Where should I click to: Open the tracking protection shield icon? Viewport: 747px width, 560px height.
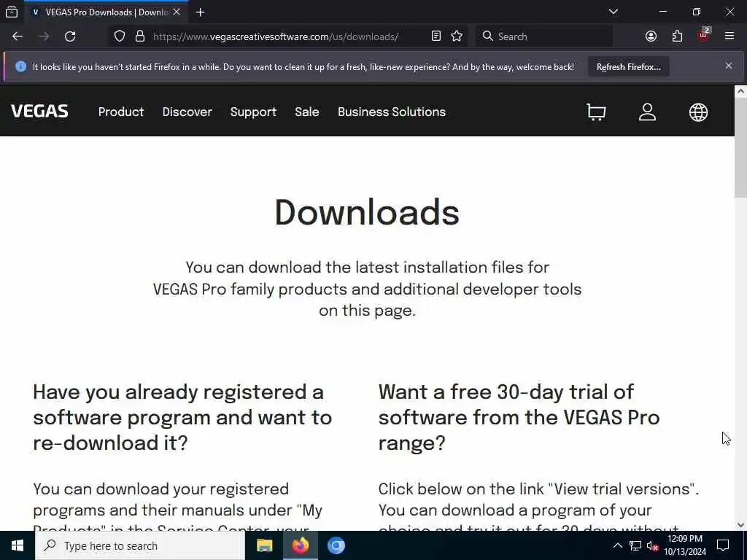[x=120, y=36]
